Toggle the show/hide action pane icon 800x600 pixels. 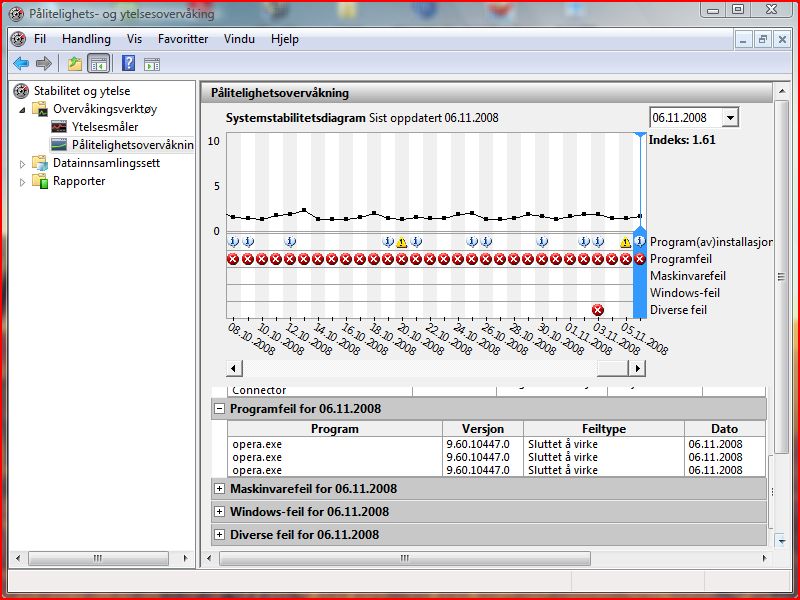click(x=152, y=64)
